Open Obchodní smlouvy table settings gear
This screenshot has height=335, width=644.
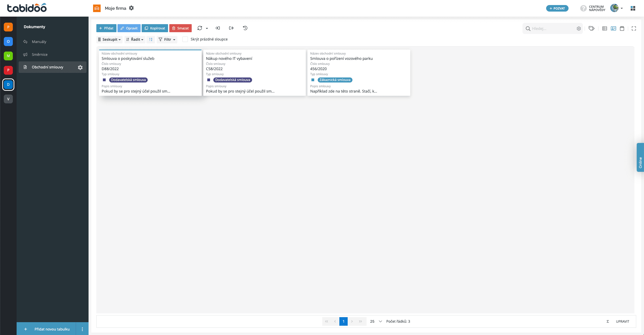point(80,67)
